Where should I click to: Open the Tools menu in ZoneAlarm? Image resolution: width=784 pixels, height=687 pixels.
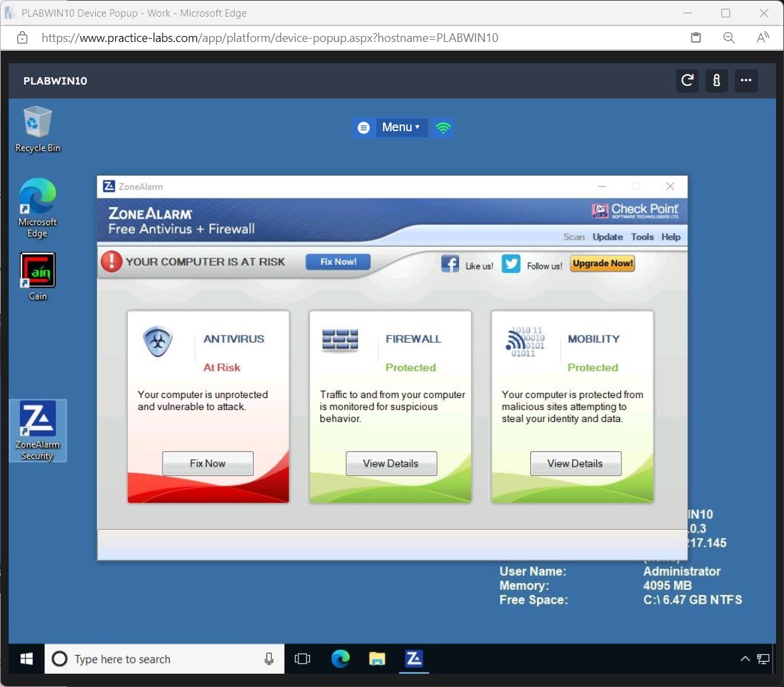[642, 236]
